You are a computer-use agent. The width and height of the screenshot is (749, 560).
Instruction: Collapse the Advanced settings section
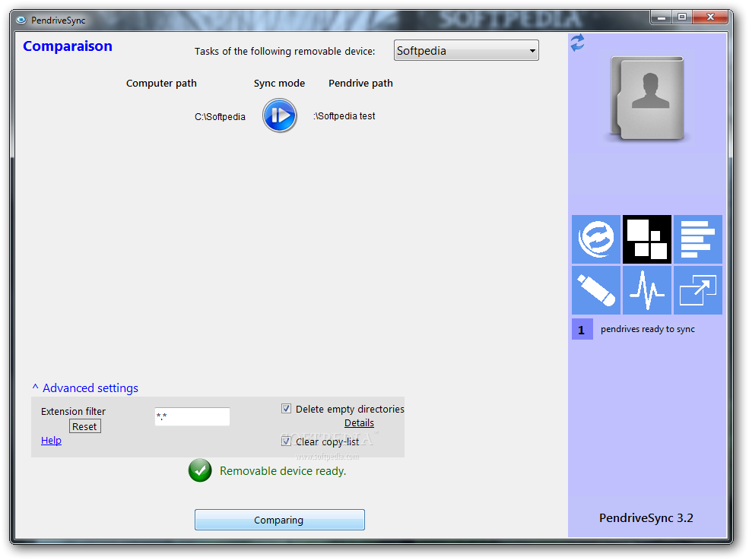pyautogui.click(x=85, y=388)
